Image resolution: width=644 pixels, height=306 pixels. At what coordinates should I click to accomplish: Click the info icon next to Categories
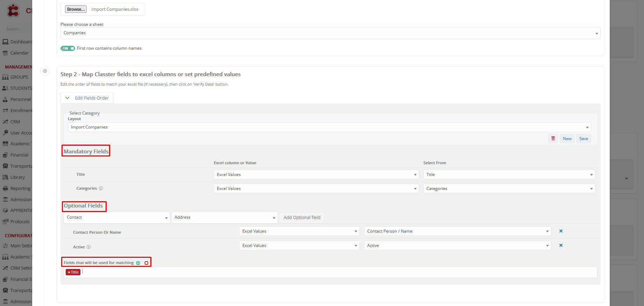(x=101, y=188)
